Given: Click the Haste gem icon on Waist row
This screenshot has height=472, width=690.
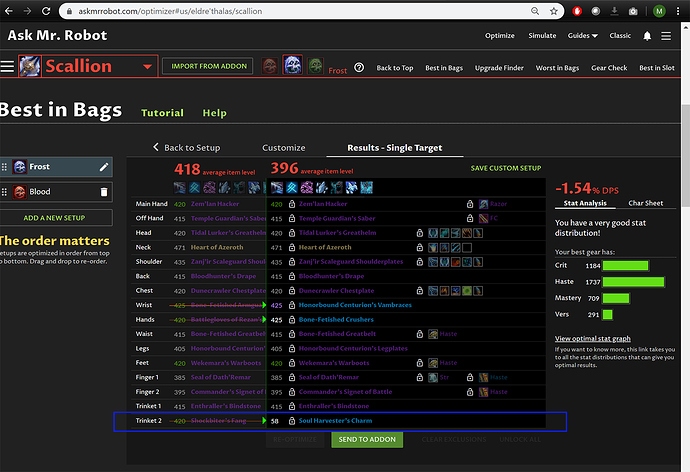Looking at the screenshot, I should click(433, 334).
